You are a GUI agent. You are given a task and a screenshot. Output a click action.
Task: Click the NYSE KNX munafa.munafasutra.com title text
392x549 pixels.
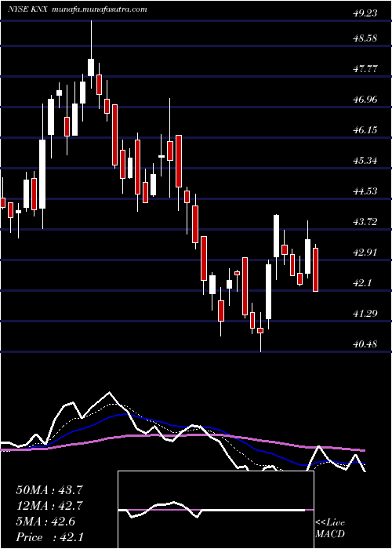[77, 9]
